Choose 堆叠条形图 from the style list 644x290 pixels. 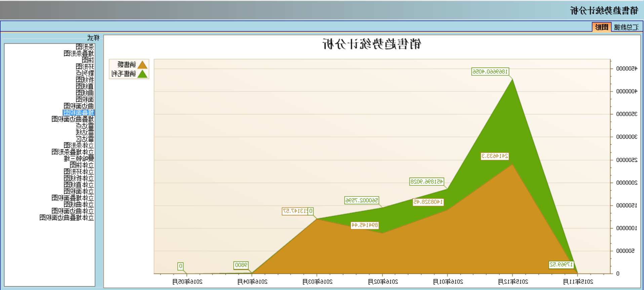pos(79,53)
